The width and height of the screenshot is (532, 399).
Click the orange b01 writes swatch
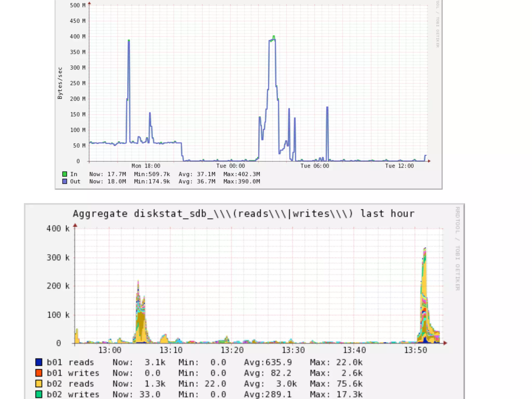tap(39, 373)
